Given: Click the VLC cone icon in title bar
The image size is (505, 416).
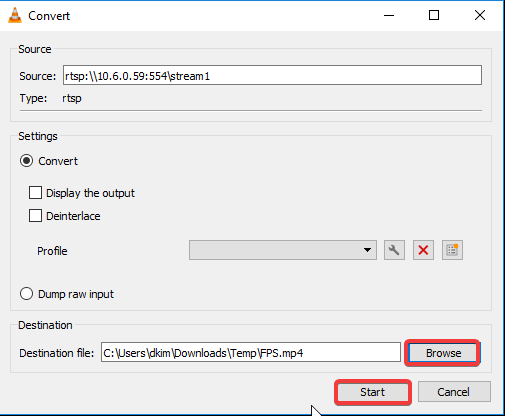Looking at the screenshot, I should [x=15, y=15].
